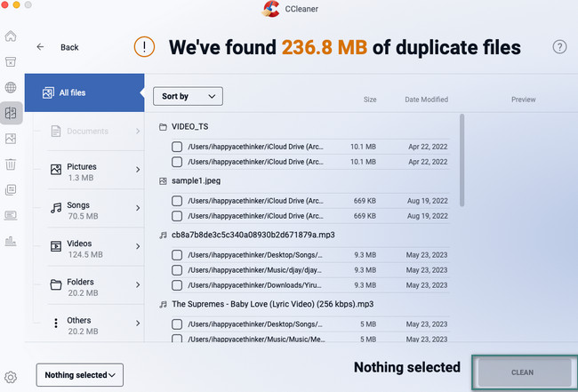The width and height of the screenshot is (578, 392).
Task: Open the trash bin icon in sidebar
Action: pos(11,164)
